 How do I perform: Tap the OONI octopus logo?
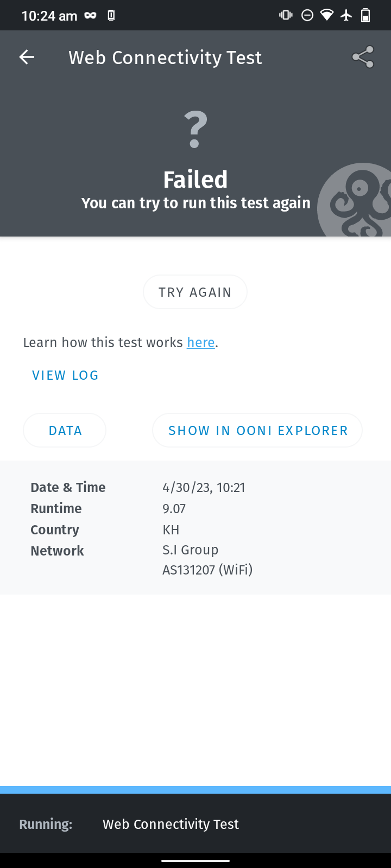point(358,201)
